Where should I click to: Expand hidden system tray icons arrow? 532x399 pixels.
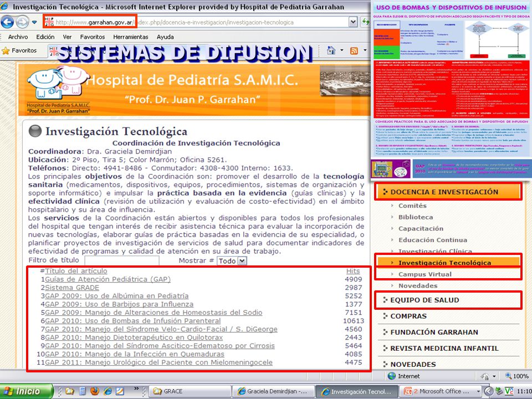coord(488,391)
